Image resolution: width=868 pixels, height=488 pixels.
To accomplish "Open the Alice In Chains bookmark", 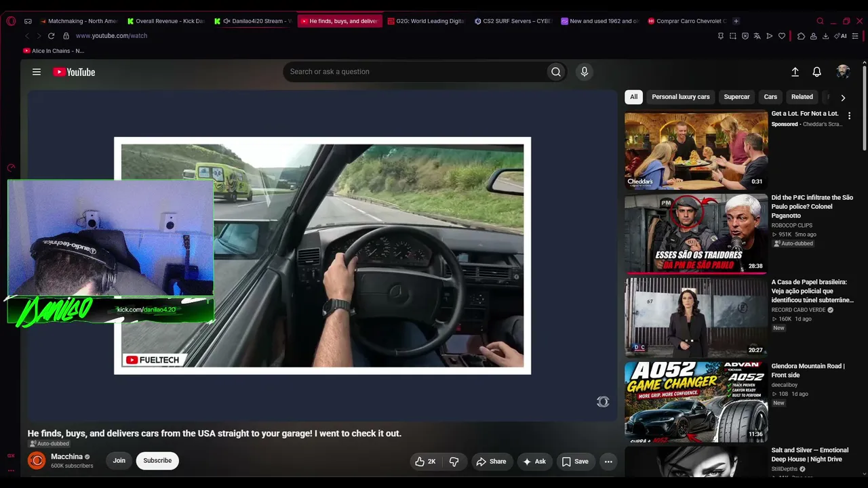I will click(54, 51).
